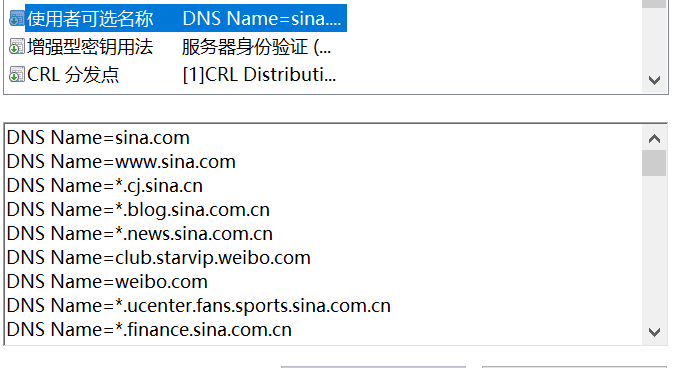Image resolution: width=685 pixels, height=368 pixels.
Task: Select the 增强型密钥用法 field row
Action: tap(170, 47)
